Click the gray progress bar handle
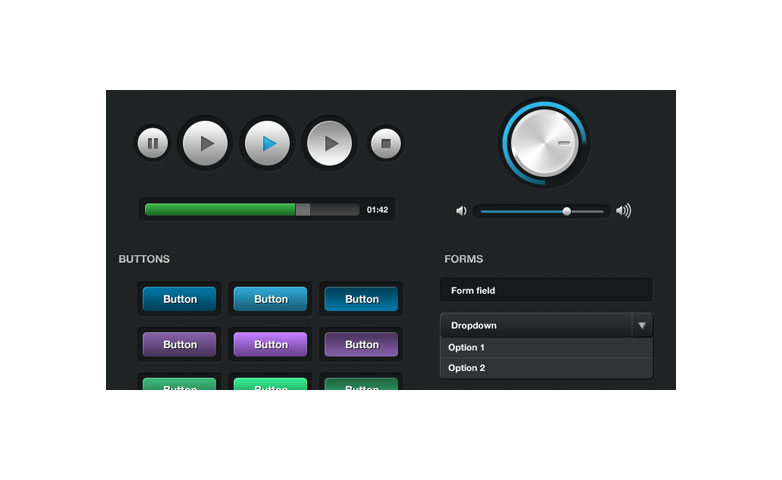 coord(303,210)
